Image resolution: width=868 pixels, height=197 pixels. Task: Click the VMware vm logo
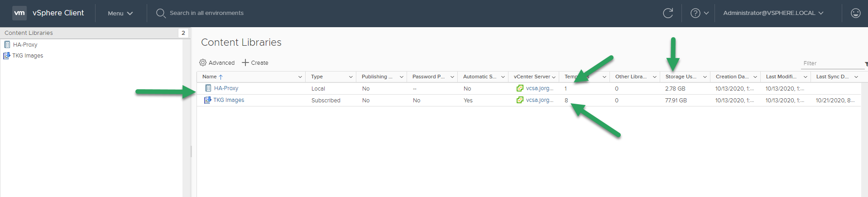pos(19,13)
